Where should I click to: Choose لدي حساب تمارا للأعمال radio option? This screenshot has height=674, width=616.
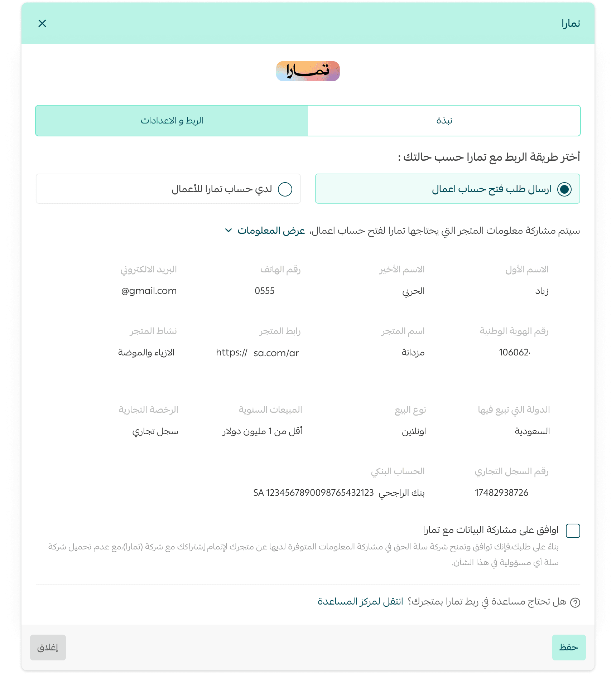(285, 189)
